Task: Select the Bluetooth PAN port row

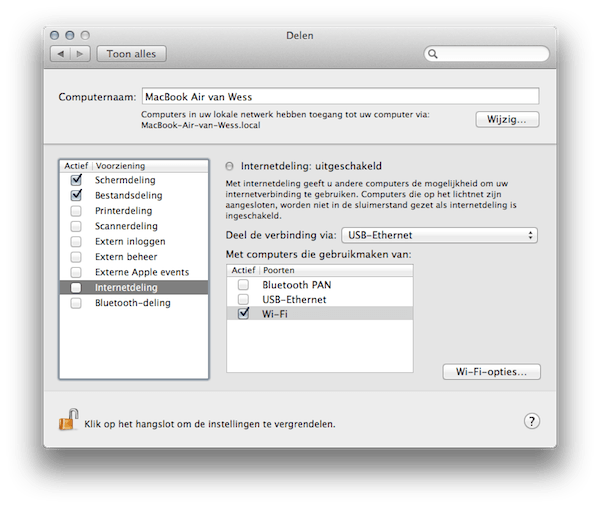Action: (320, 285)
